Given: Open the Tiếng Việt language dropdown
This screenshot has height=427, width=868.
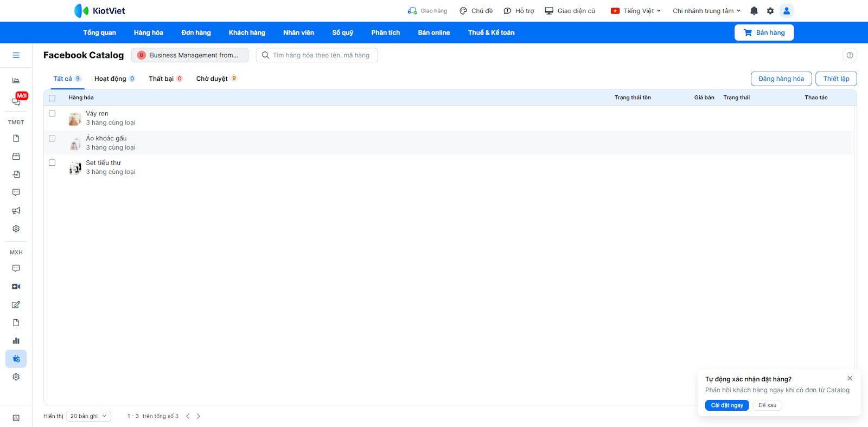Looking at the screenshot, I should [636, 11].
